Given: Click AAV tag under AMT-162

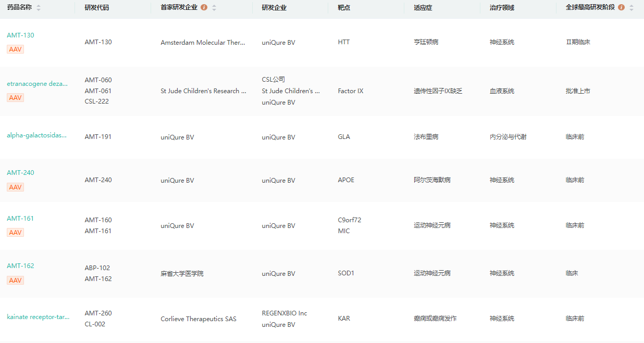Looking at the screenshot, I should point(15,281).
